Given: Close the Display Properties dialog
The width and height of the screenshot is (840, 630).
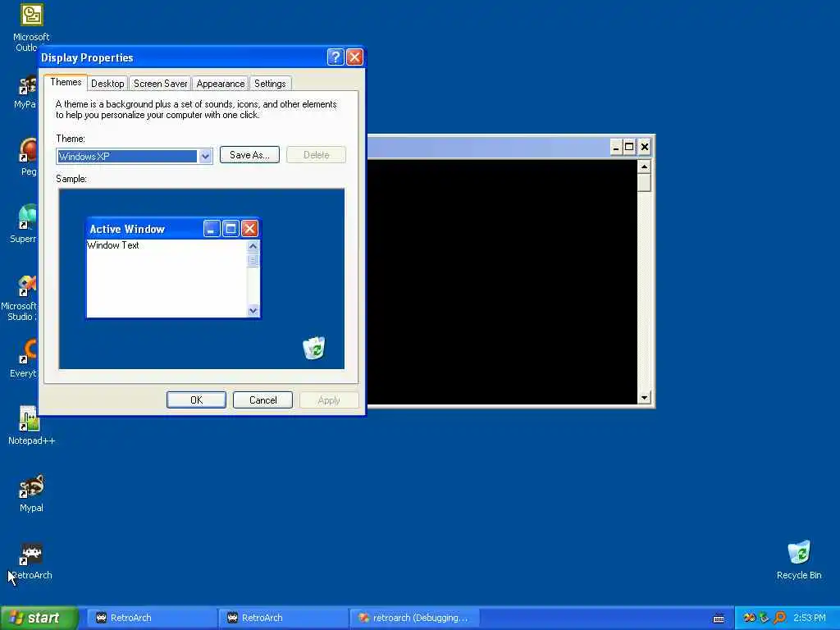Looking at the screenshot, I should pos(354,57).
